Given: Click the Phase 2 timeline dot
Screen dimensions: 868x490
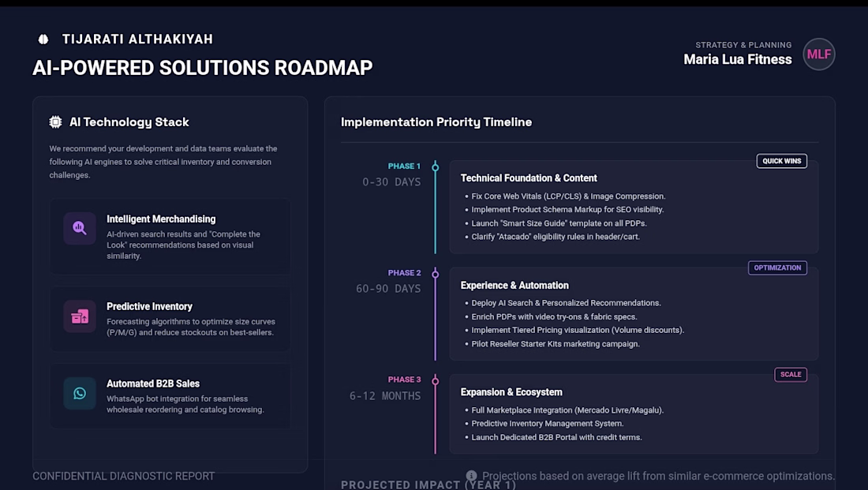Looking at the screenshot, I should [x=435, y=274].
